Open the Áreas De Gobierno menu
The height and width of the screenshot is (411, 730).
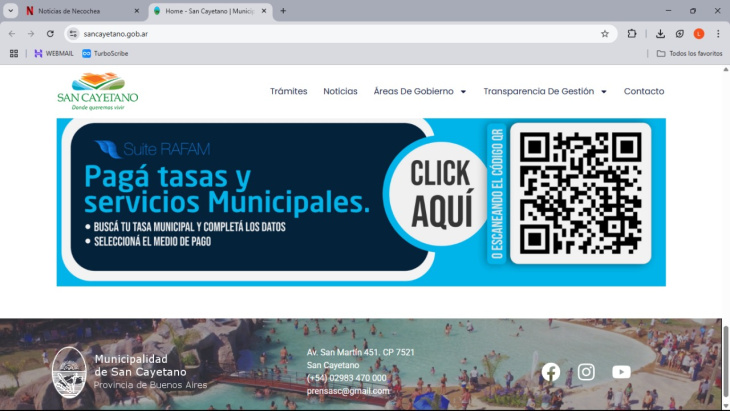[x=413, y=91]
